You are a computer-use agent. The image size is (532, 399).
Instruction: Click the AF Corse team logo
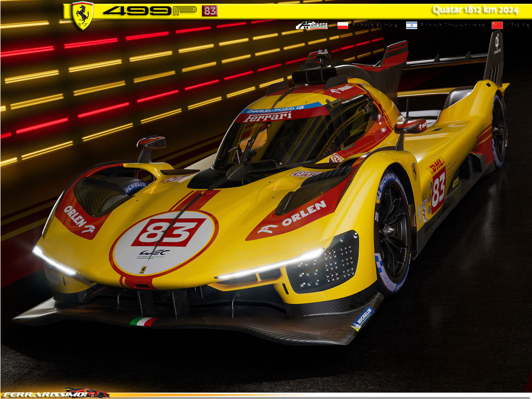click(312, 25)
